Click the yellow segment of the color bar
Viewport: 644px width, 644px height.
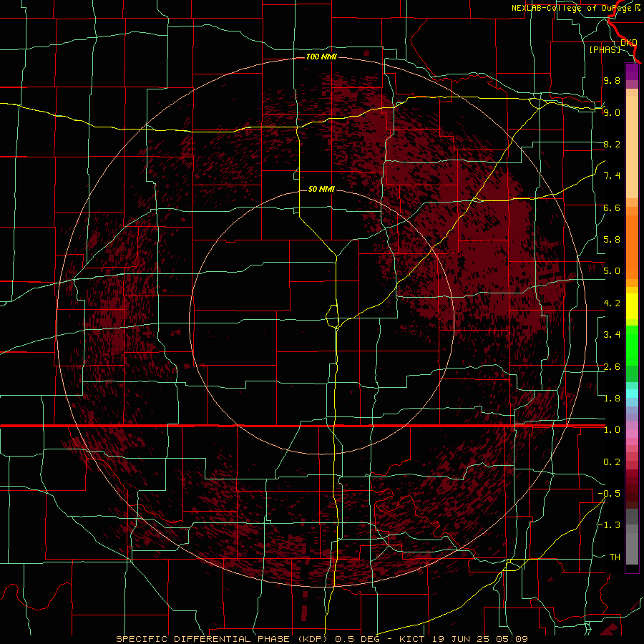click(632, 306)
